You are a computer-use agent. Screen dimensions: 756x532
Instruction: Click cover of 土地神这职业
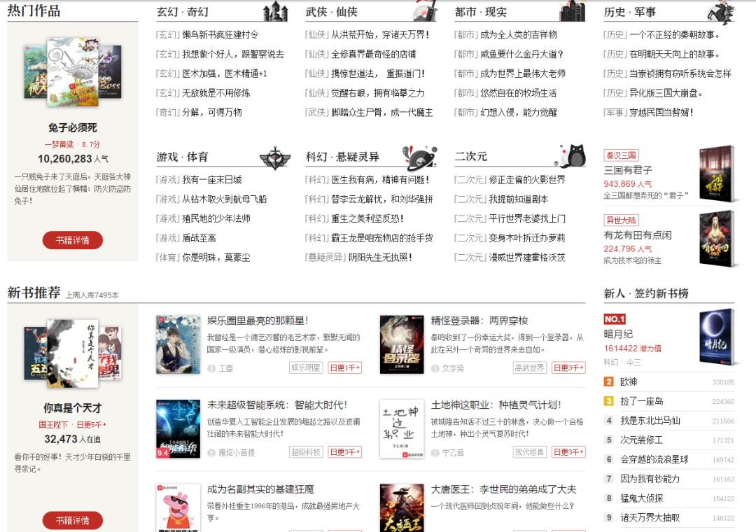(x=402, y=429)
